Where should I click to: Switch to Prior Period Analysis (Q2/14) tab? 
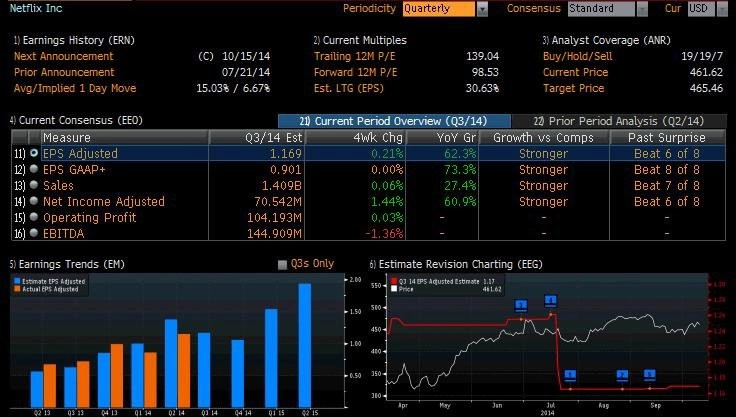pyautogui.click(x=619, y=121)
